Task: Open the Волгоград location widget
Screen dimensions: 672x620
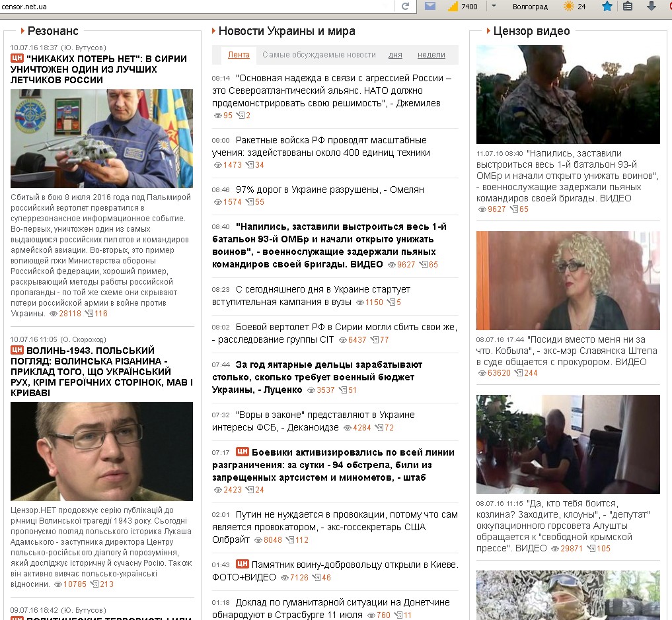Action: click(530, 7)
